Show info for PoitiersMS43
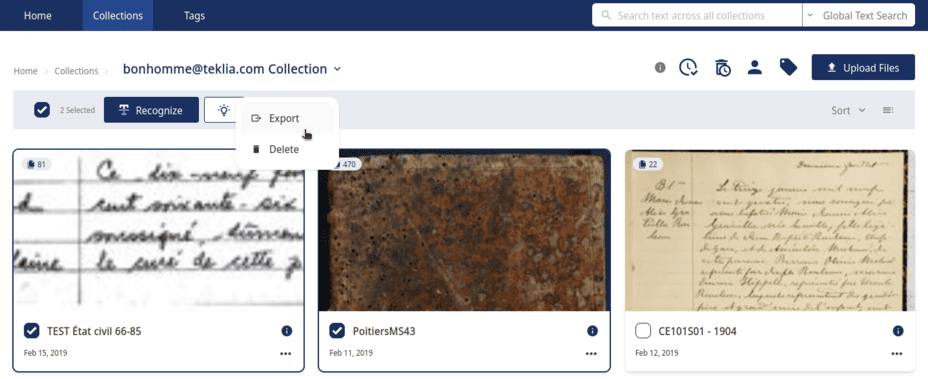The height and width of the screenshot is (379, 928). (592, 331)
